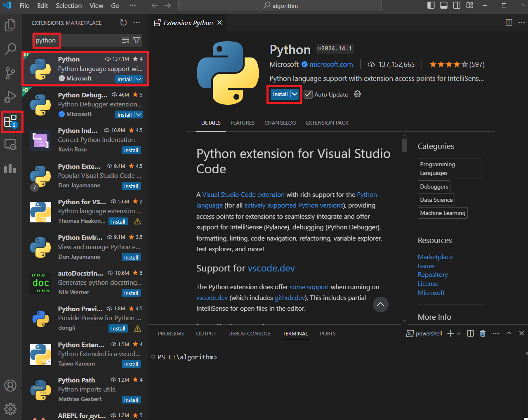The height and width of the screenshot is (420, 528).
Task: Switch to the EXTENSION PACK tab
Action: 327,123
